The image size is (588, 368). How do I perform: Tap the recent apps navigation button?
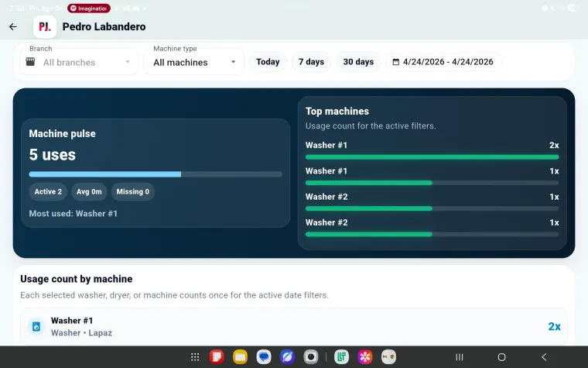click(460, 357)
